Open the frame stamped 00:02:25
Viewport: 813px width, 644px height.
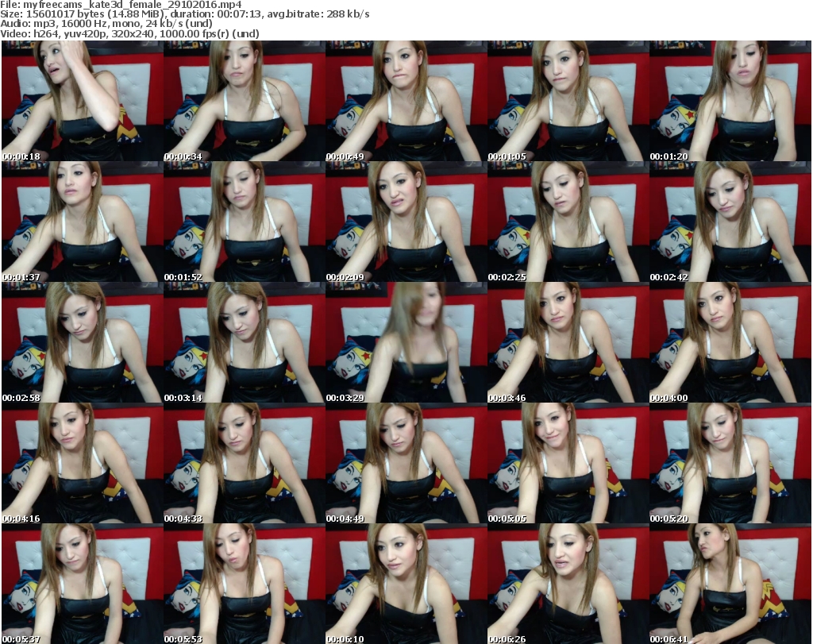point(568,222)
